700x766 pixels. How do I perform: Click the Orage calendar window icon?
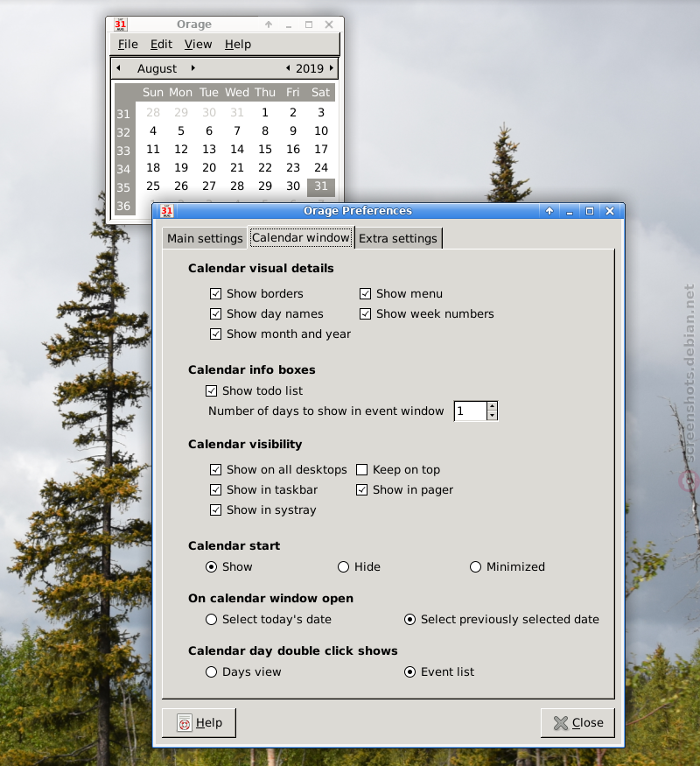[121, 25]
